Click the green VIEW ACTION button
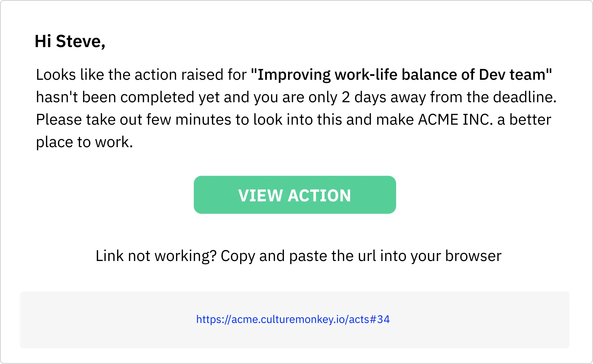This screenshot has height=364, width=593. coord(295,195)
